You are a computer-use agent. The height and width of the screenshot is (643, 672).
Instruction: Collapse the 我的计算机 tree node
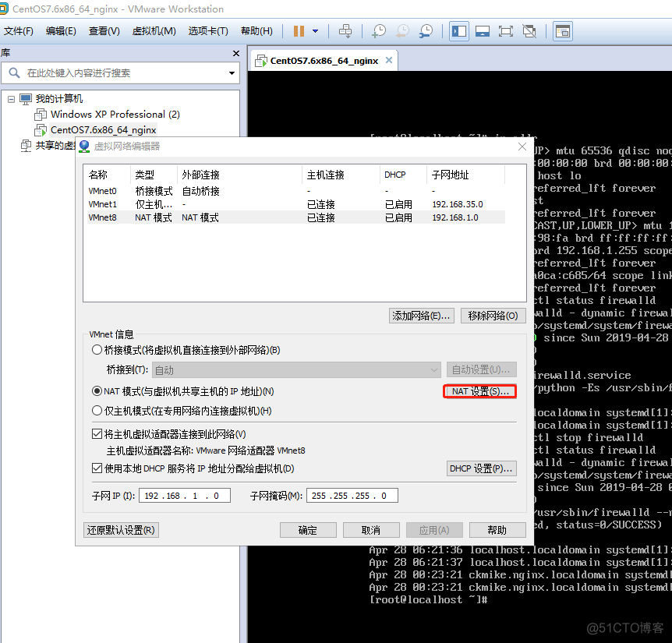click(x=11, y=100)
